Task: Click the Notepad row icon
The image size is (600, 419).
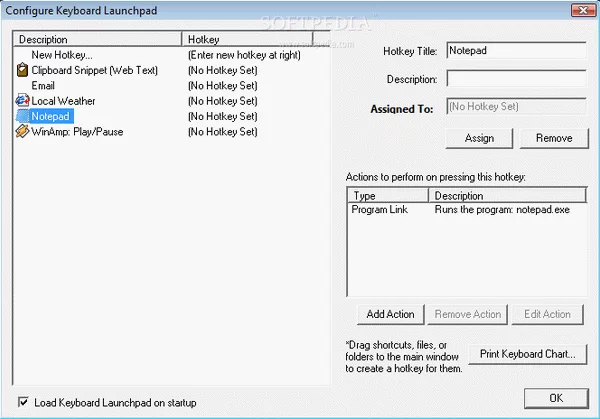Action: [23, 116]
